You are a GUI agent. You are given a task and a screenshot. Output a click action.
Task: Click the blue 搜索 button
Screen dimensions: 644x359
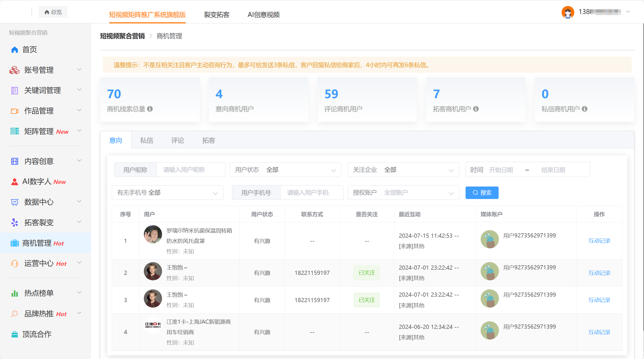[x=482, y=192]
